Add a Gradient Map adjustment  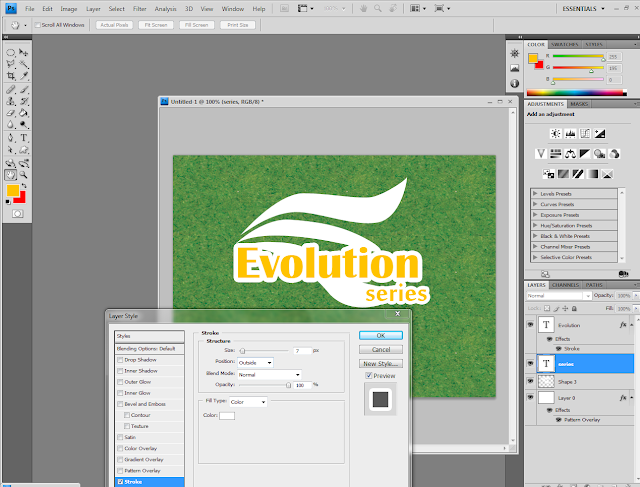[592, 174]
